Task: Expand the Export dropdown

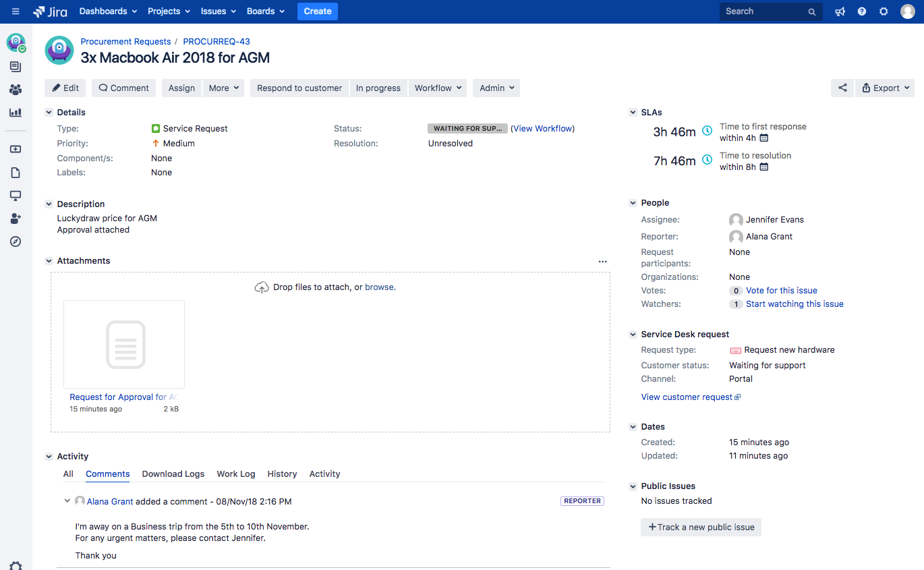Action: 885,88
